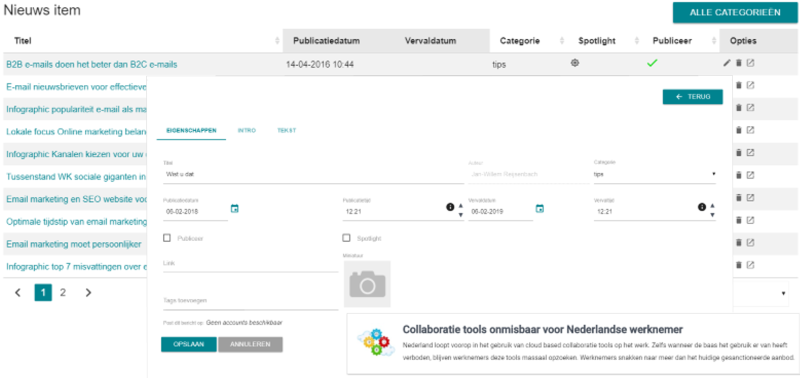The height and width of the screenshot is (378, 800).
Task: Open 'Email marketing en SEO website' external icon
Action: tap(750, 197)
